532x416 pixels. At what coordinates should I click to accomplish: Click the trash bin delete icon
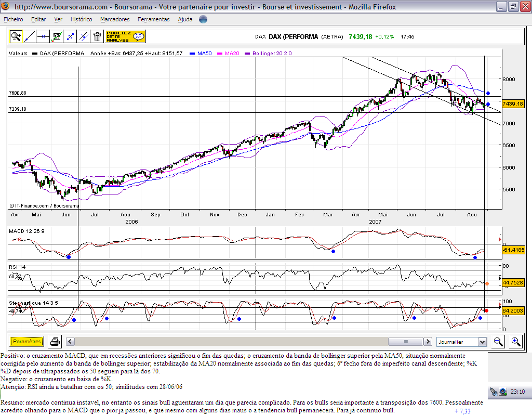97,36
